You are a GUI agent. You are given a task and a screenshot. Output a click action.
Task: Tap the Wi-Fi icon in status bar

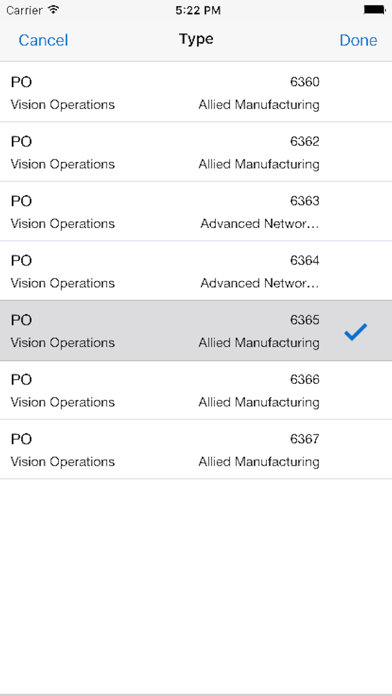click(x=53, y=10)
